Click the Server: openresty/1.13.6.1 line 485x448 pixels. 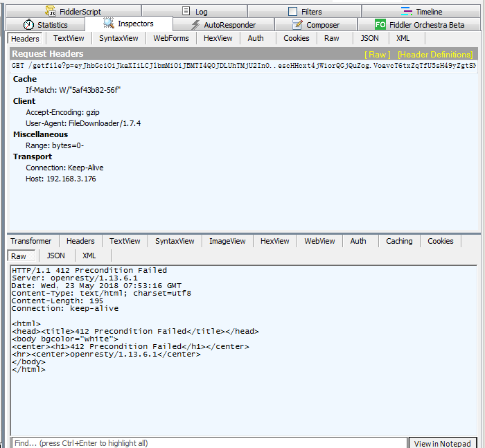pos(75,278)
